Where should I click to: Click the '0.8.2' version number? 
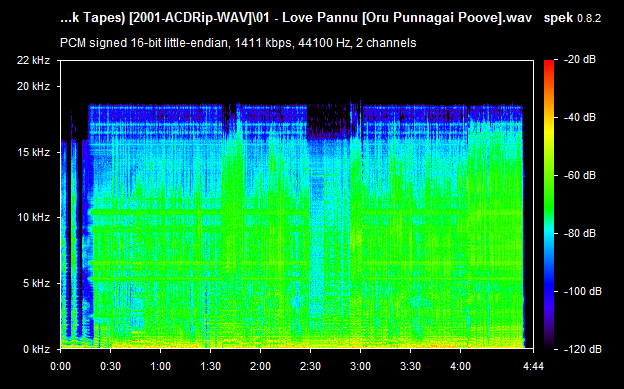[589, 18]
